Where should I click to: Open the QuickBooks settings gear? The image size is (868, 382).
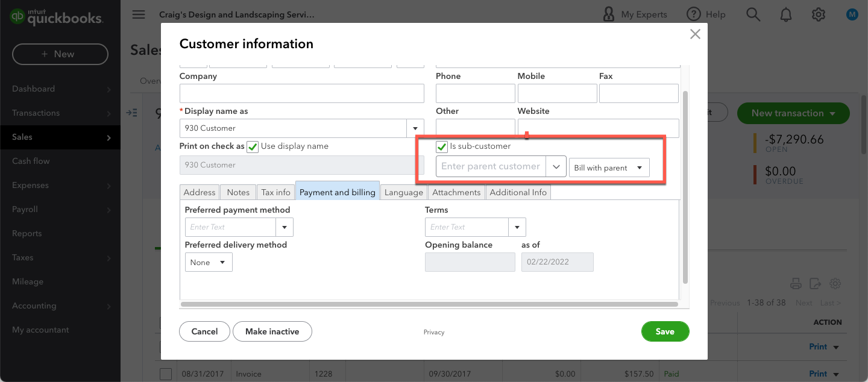819,14
